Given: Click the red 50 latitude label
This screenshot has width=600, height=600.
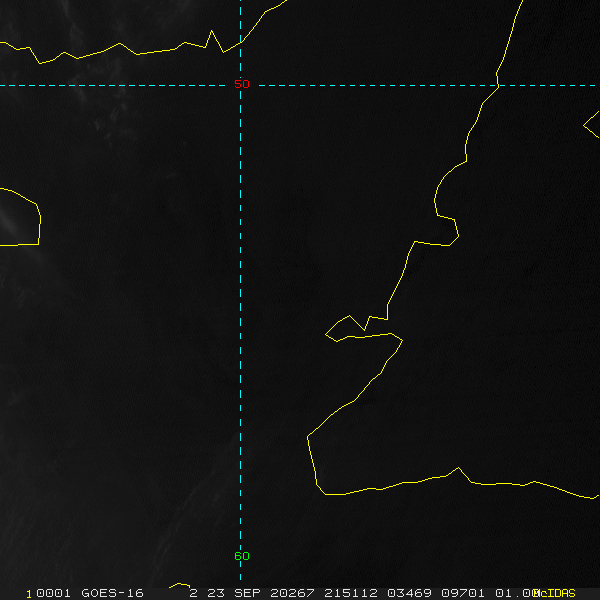Looking at the screenshot, I should (x=241, y=84).
